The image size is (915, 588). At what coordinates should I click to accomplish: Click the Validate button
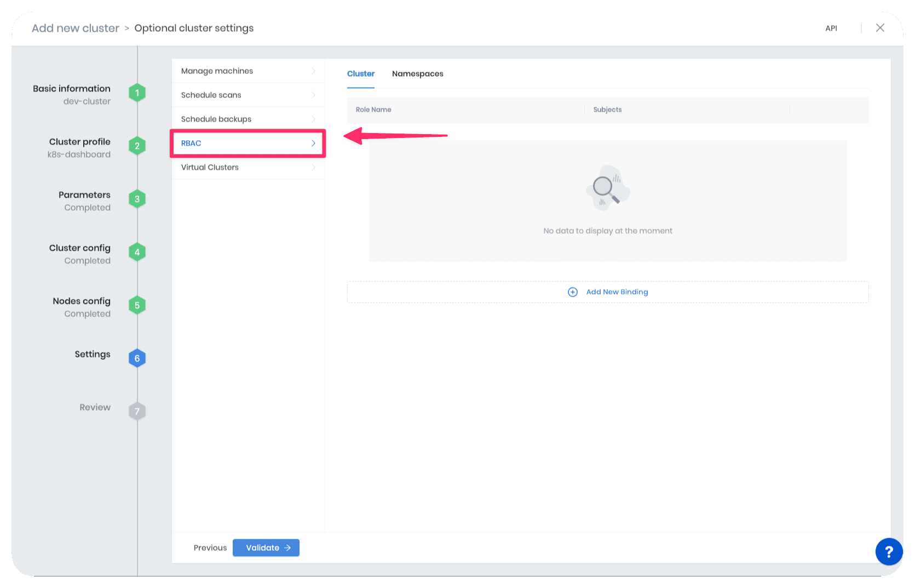coord(266,547)
